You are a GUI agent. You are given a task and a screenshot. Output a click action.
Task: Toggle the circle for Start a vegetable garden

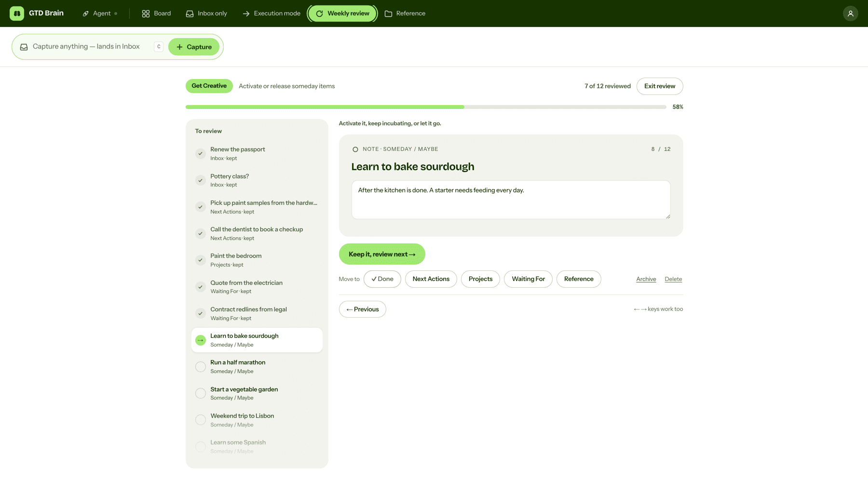(201, 393)
